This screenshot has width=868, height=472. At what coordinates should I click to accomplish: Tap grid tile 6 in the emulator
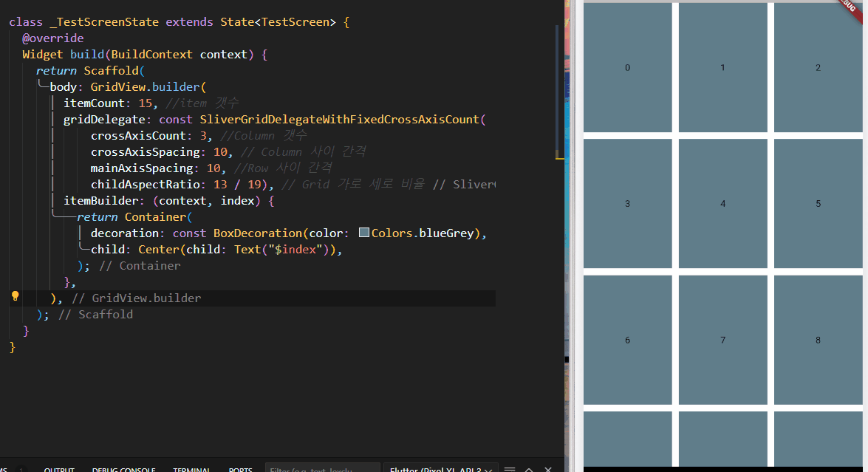click(x=627, y=340)
